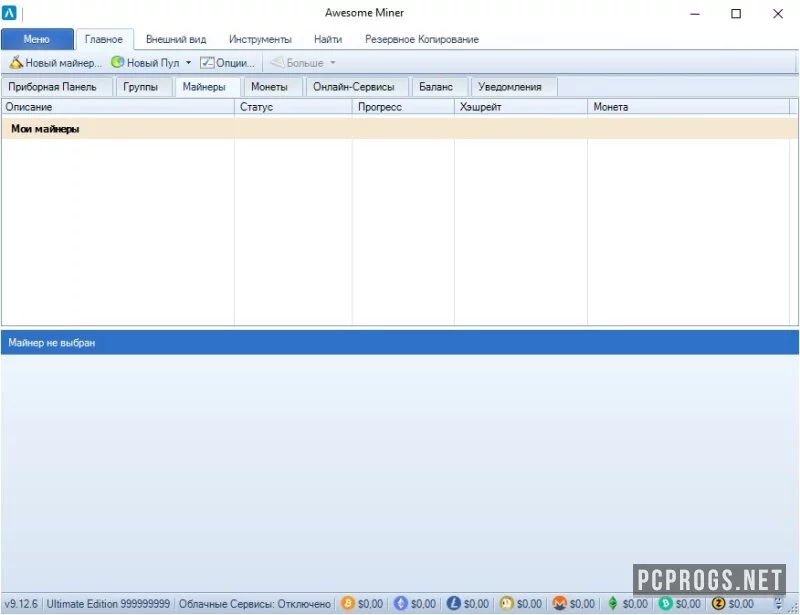This screenshot has width=800, height=615.
Task: Click Ultimate Edition 999999999 status text
Action: tap(108, 604)
